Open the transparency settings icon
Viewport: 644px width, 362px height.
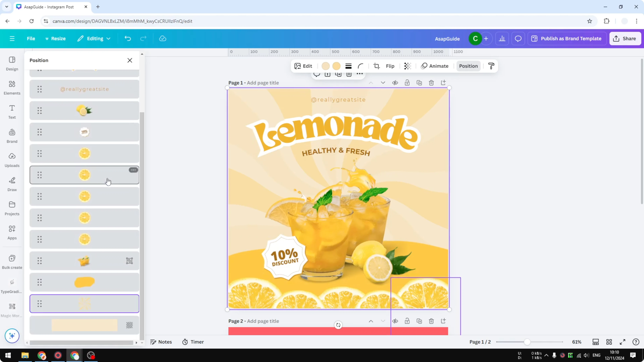(408, 66)
